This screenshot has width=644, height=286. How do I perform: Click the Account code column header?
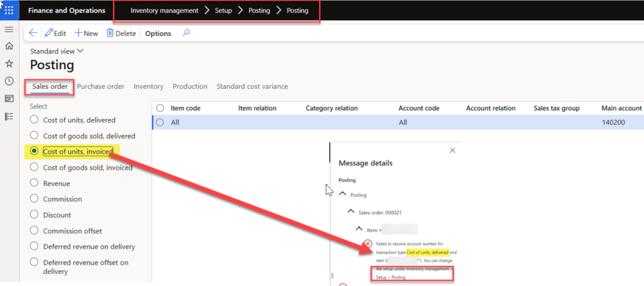[x=419, y=108]
